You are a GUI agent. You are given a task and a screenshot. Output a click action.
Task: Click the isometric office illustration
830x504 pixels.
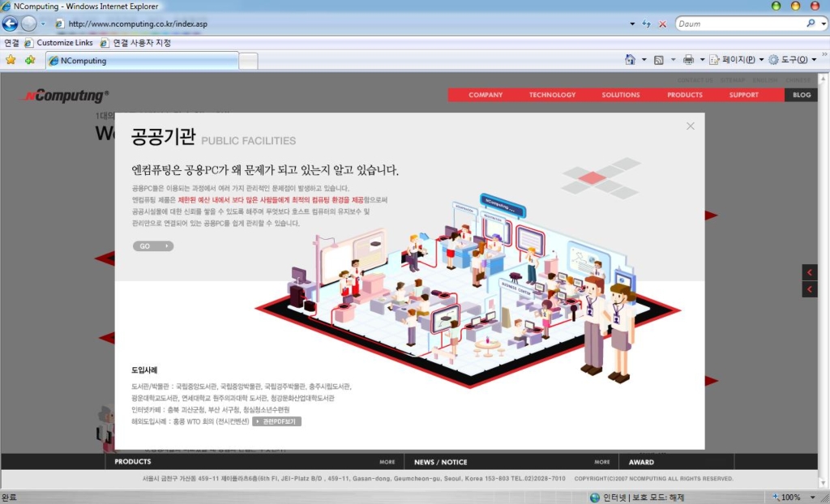click(x=468, y=291)
